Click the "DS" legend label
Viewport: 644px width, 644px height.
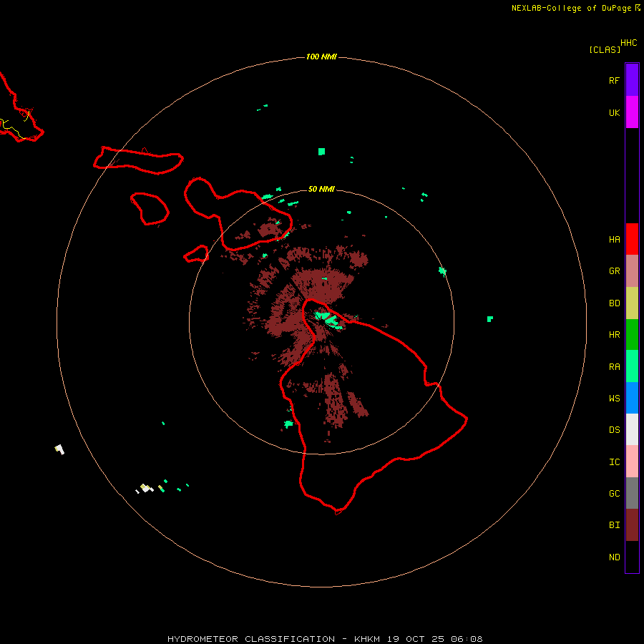615,430
